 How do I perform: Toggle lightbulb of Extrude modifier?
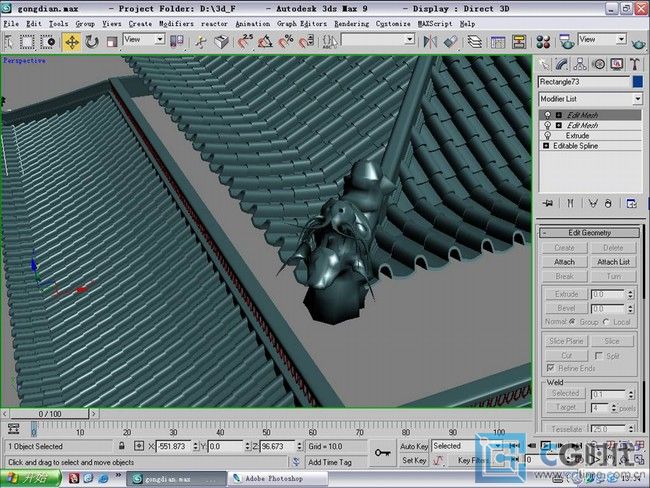coord(547,136)
